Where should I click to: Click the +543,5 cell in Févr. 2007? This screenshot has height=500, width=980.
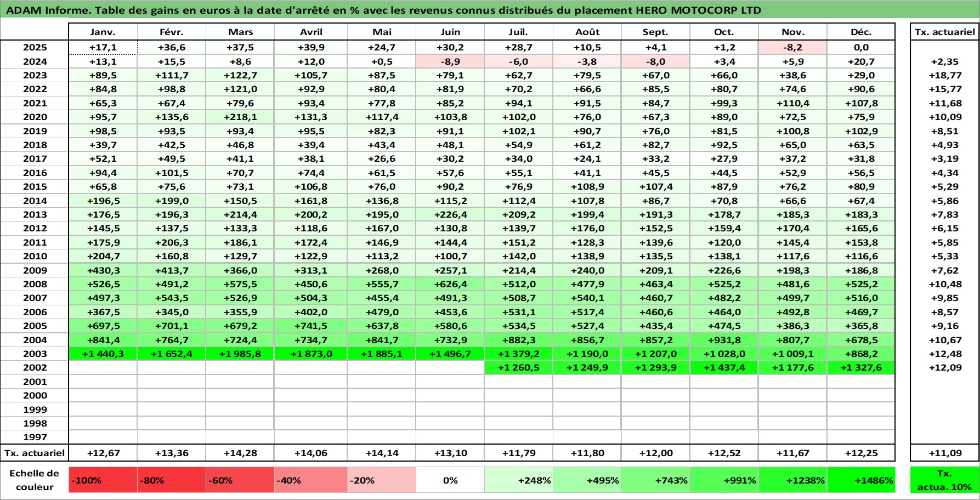tap(172, 298)
